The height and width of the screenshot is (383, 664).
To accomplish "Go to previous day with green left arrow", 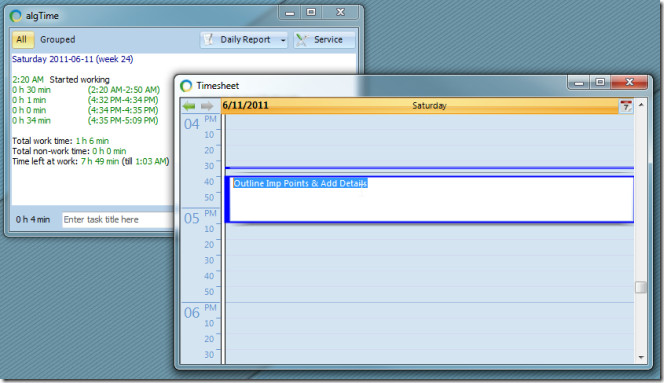I will [189, 106].
